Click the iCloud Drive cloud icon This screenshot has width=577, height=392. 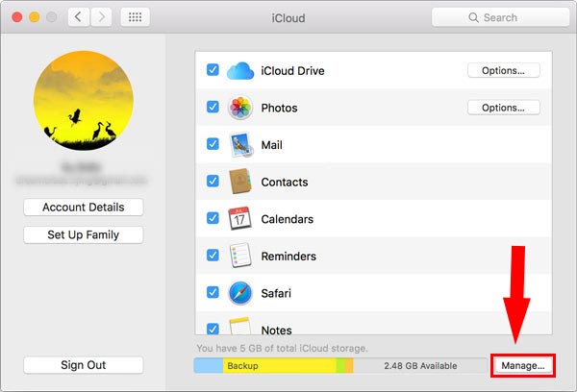[x=240, y=70]
